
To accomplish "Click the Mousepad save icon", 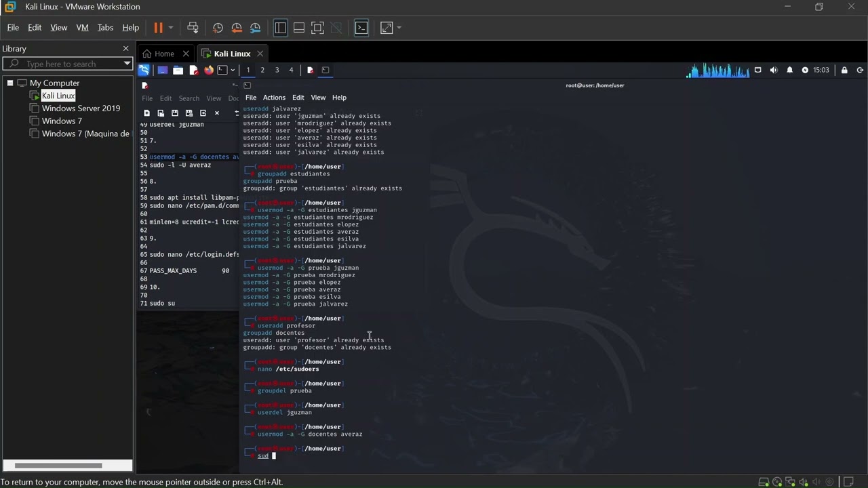I will pyautogui.click(x=175, y=113).
